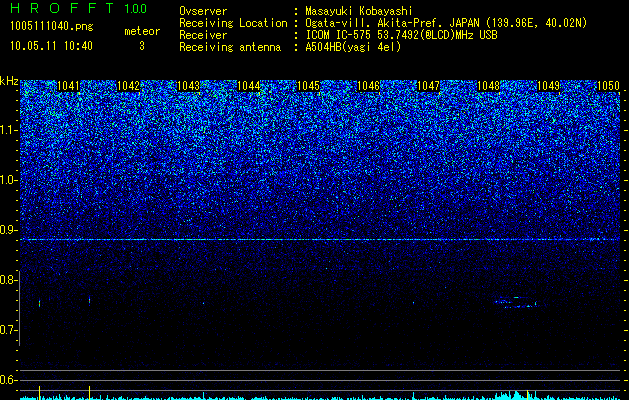Click the meteor echo trace near 1048
The height and width of the screenshot is (400, 629).
pos(516,302)
